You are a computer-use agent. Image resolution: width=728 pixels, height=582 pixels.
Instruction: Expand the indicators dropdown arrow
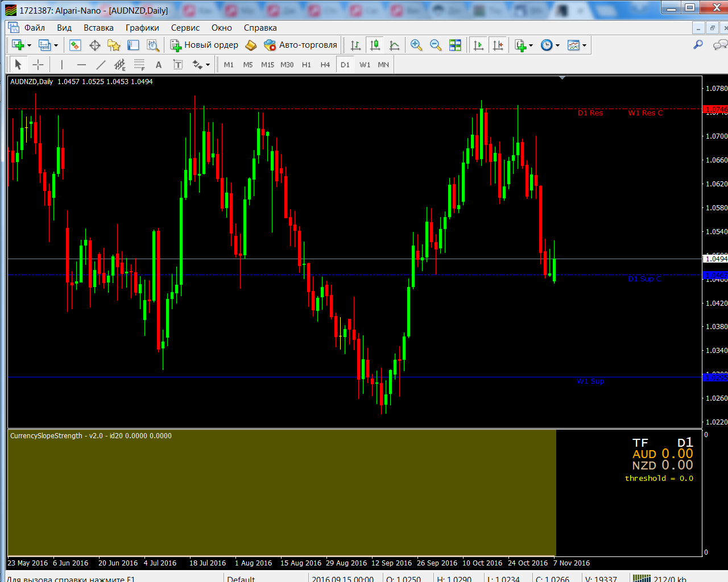pos(531,45)
